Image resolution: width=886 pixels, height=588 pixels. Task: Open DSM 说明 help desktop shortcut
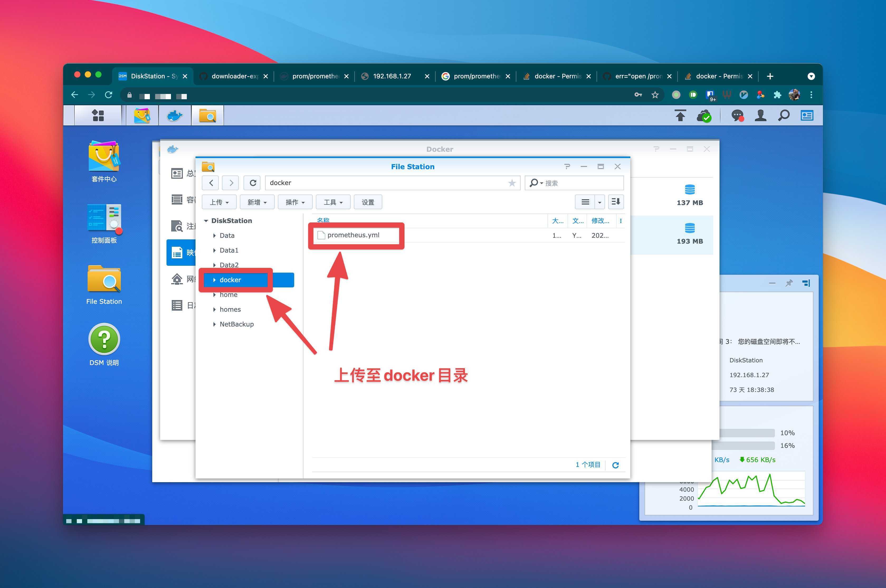click(104, 345)
